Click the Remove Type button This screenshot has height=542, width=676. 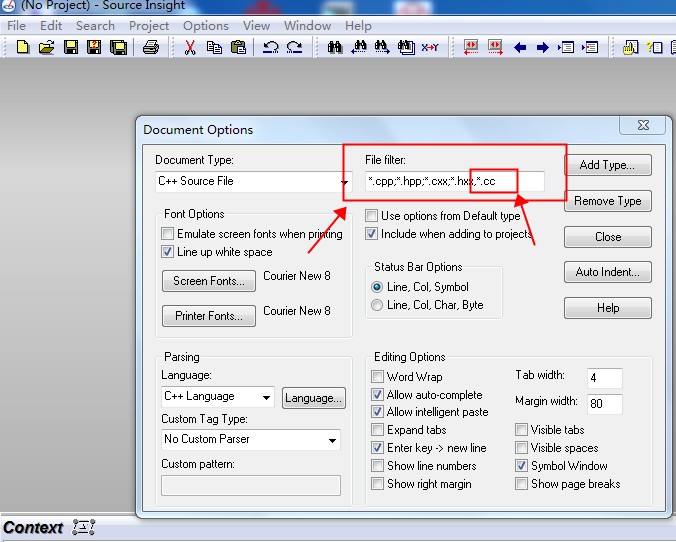[607, 201]
